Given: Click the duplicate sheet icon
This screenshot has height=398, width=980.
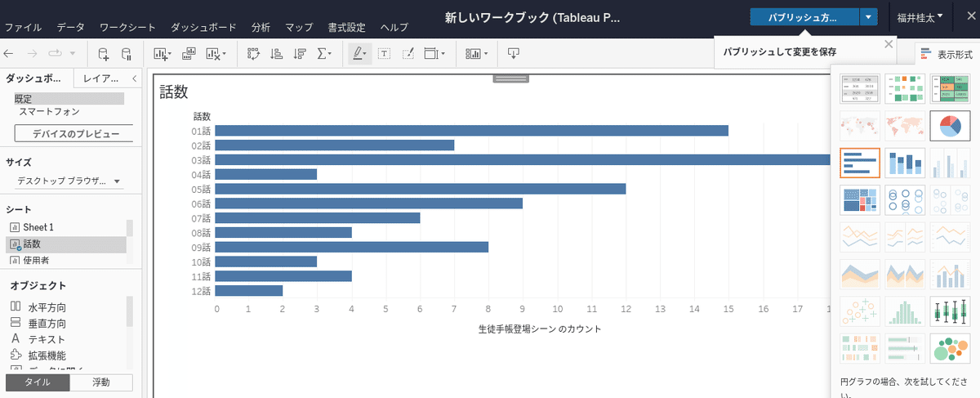Looking at the screenshot, I should [189, 54].
